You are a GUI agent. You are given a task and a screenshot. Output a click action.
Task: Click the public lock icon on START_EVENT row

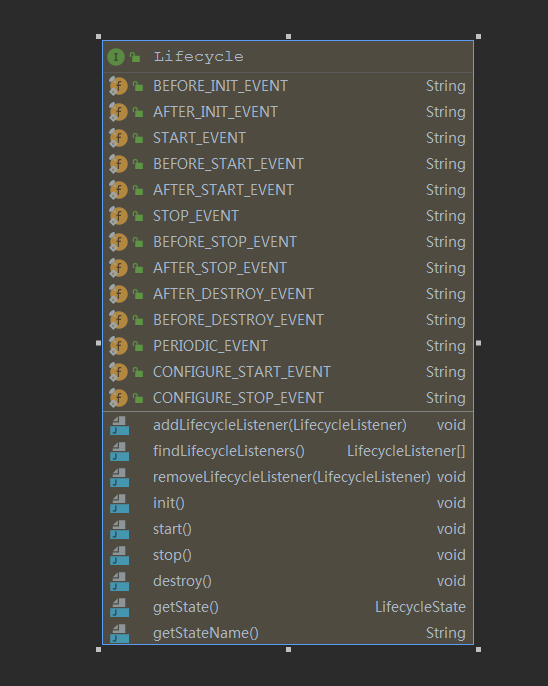[x=138, y=139]
